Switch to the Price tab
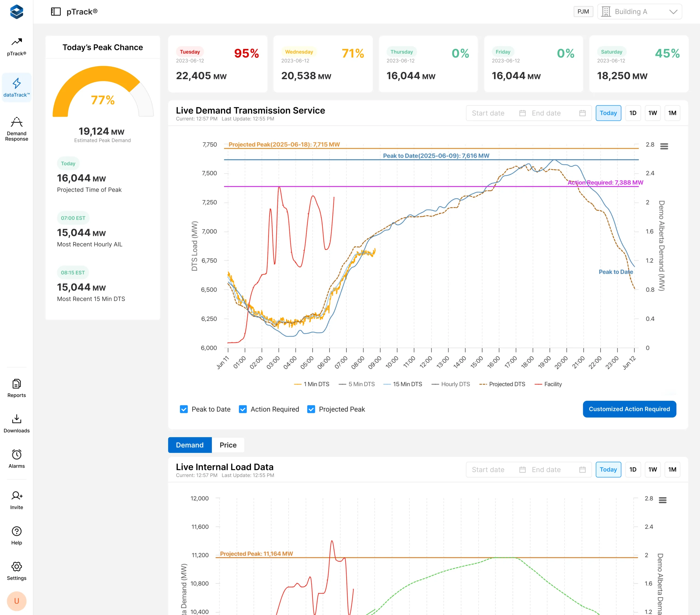 tap(228, 445)
